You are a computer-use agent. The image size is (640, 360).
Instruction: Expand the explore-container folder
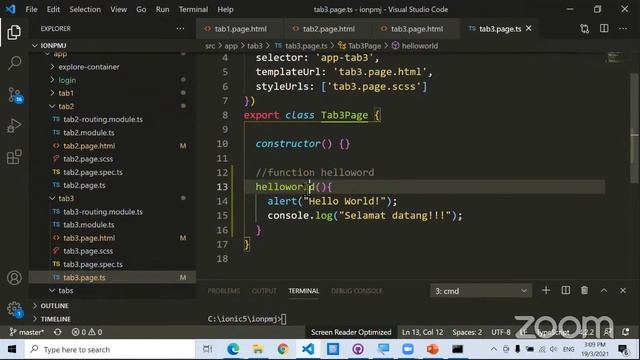89,67
